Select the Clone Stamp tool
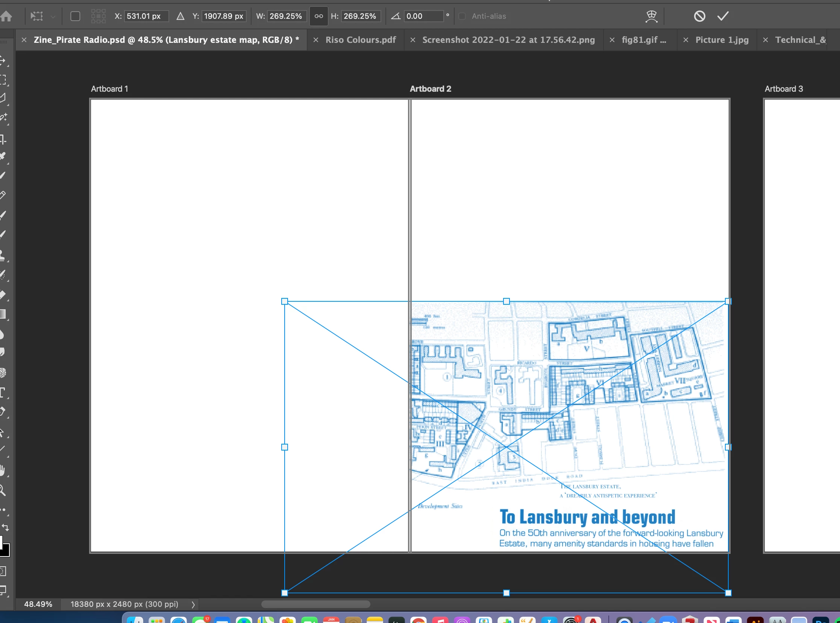This screenshot has height=623, width=840. point(3,255)
